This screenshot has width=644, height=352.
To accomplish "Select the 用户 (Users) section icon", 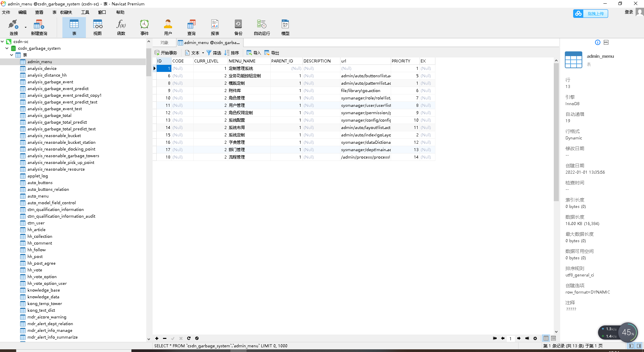I will coord(168,27).
